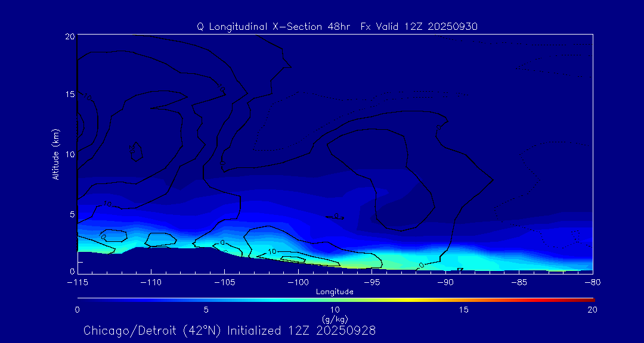This screenshot has height=343, width=644.
Task: Click longitude tick label -85
Action: coord(519,283)
